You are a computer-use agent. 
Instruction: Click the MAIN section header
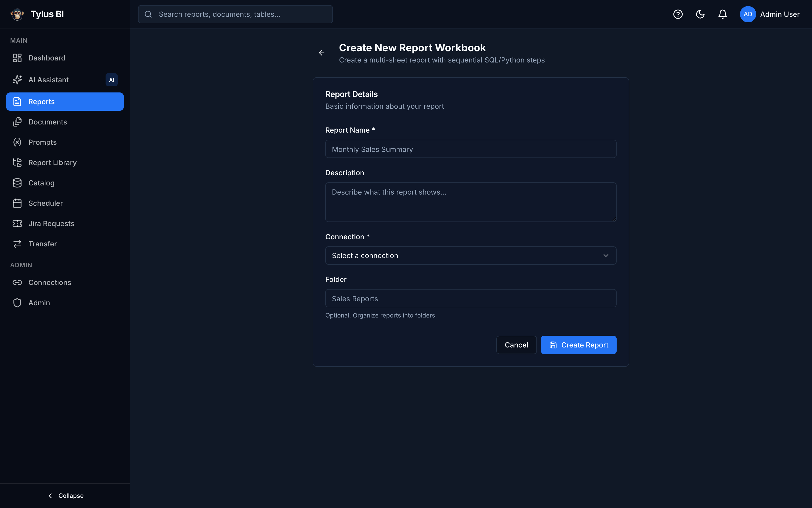(19, 41)
